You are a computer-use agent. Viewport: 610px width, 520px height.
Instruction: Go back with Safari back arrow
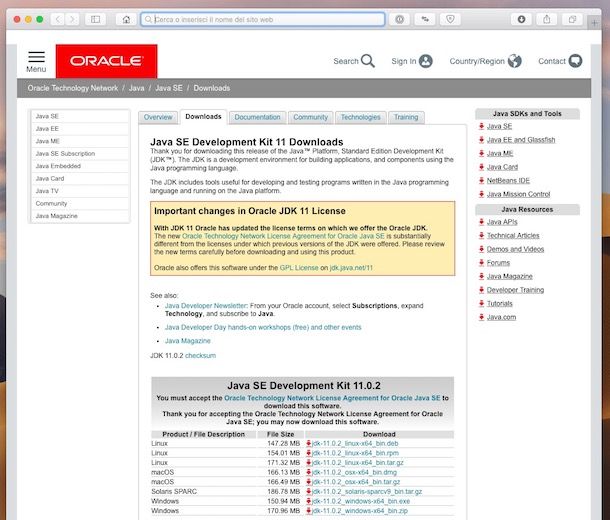coord(58,19)
